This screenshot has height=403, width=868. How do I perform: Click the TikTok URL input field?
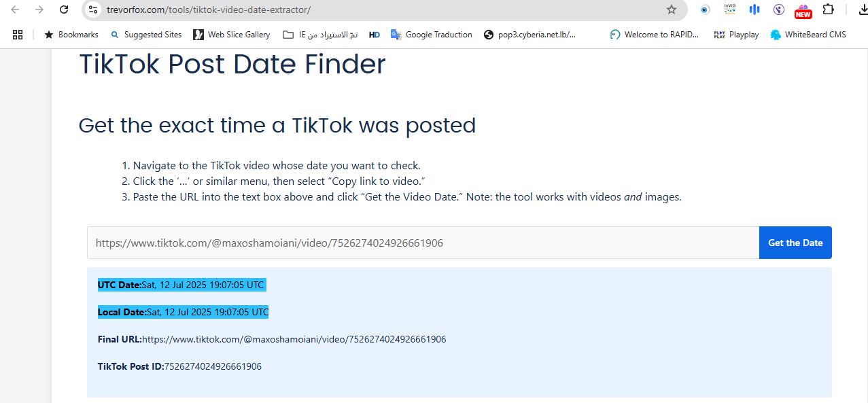point(422,243)
